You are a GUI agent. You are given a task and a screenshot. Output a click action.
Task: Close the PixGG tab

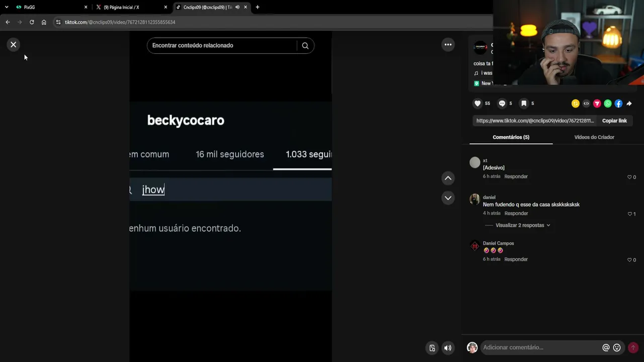86,7
